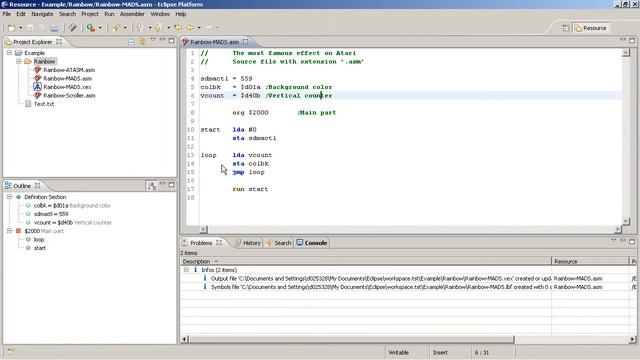Toggle the Outline sort button
This screenshot has width=640, height=360.
pos(151,186)
